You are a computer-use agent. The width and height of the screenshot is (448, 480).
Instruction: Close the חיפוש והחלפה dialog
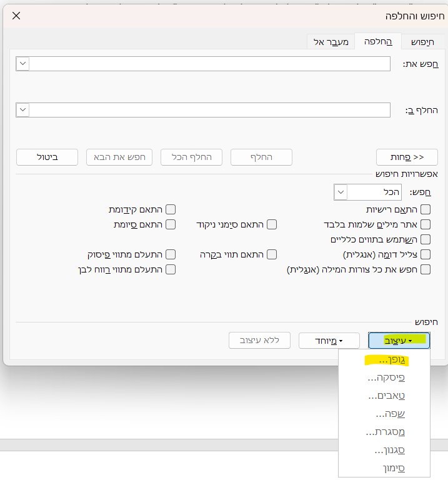tap(16, 16)
